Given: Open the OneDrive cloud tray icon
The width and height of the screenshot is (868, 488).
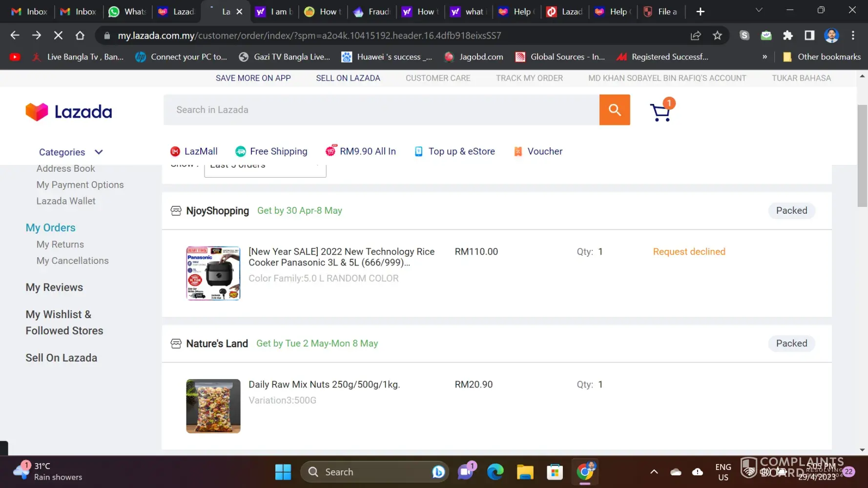Looking at the screenshot, I should [676, 472].
